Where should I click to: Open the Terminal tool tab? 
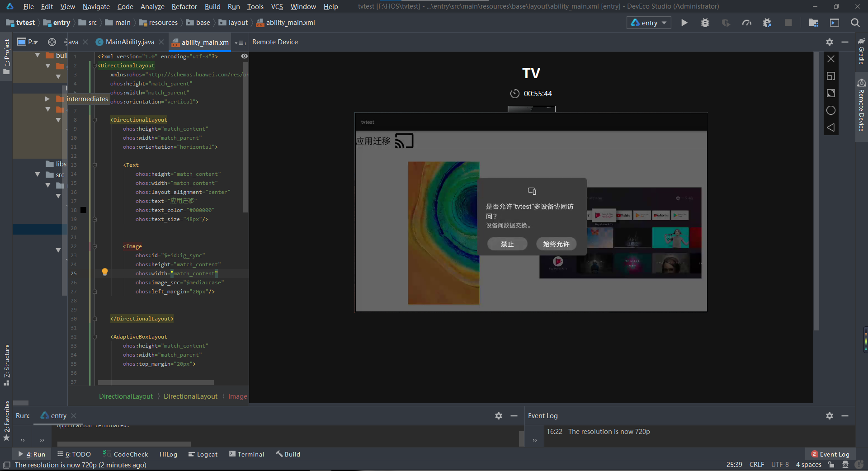point(246,454)
